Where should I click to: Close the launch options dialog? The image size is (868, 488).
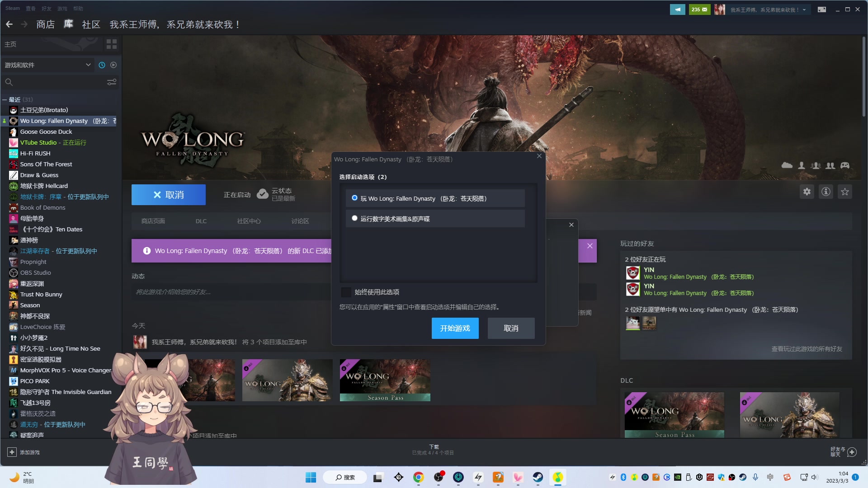(539, 156)
